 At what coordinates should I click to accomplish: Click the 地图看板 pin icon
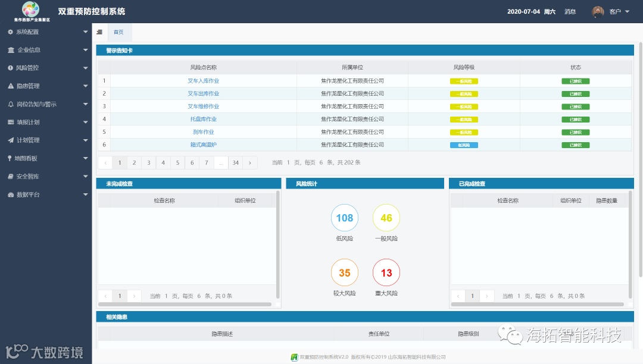pos(10,158)
